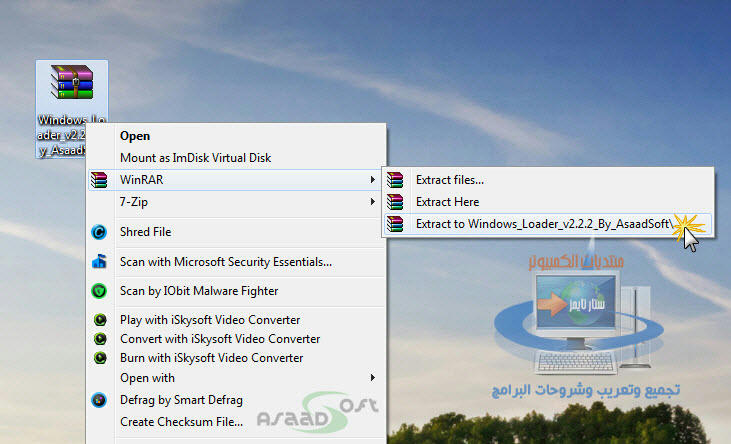The width and height of the screenshot is (731, 444).
Task: Click the IObit Malware Fighter shield icon
Action: [x=99, y=291]
